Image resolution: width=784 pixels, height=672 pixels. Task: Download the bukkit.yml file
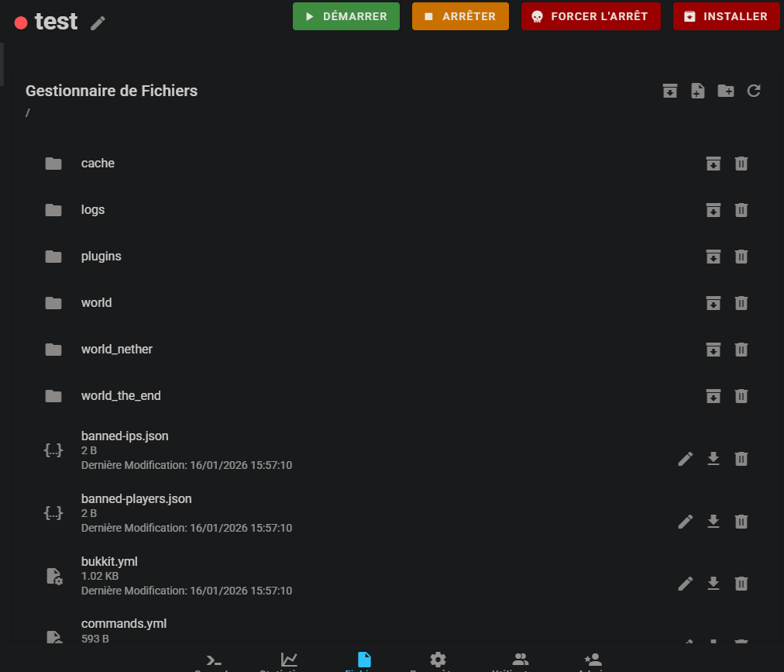(x=714, y=583)
